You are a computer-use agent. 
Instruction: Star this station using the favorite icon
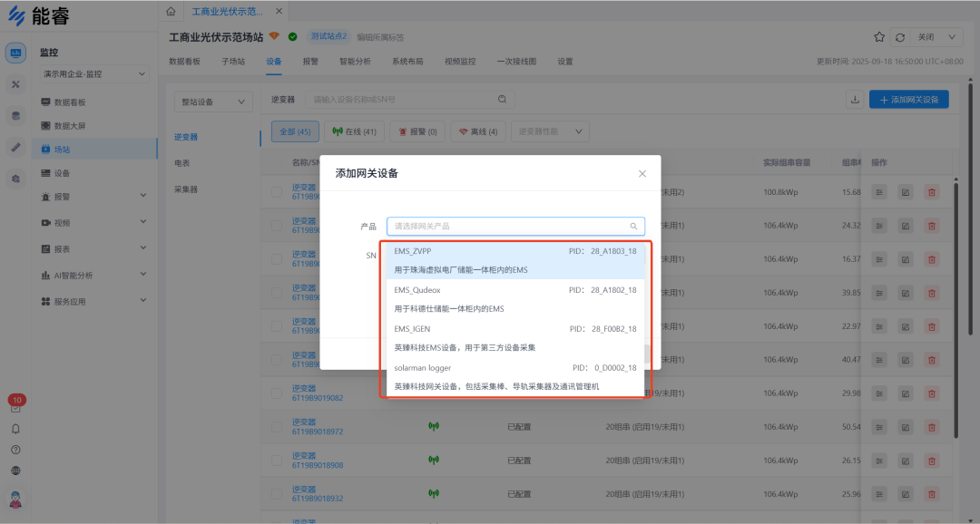click(x=878, y=36)
